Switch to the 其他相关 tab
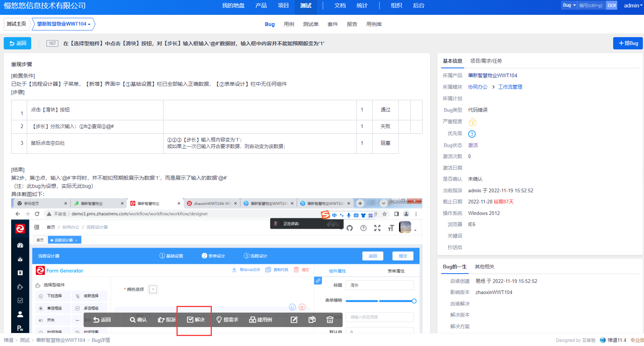644x346 pixels. [484, 267]
